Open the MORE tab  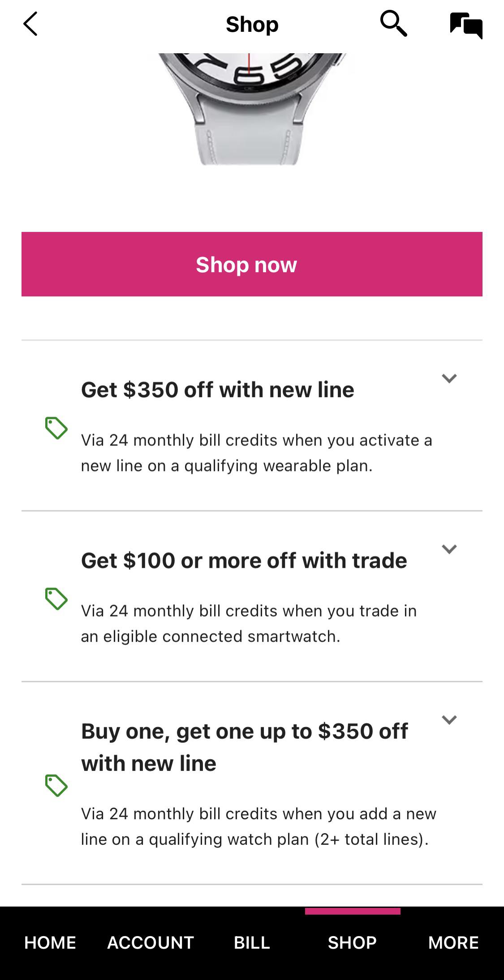click(453, 942)
